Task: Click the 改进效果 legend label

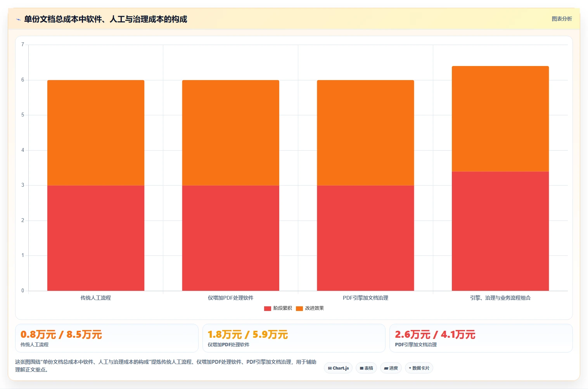Action: click(314, 308)
